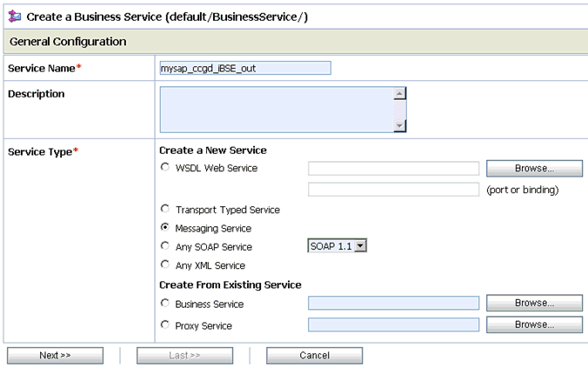The image size is (588, 368).
Task: Cancel the business service creation
Action: click(314, 355)
